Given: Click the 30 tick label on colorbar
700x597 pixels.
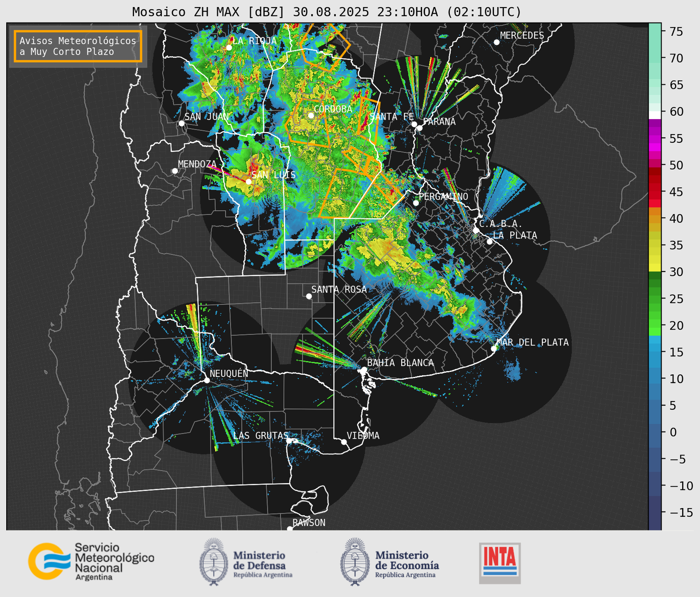Looking at the screenshot, I should (676, 272).
